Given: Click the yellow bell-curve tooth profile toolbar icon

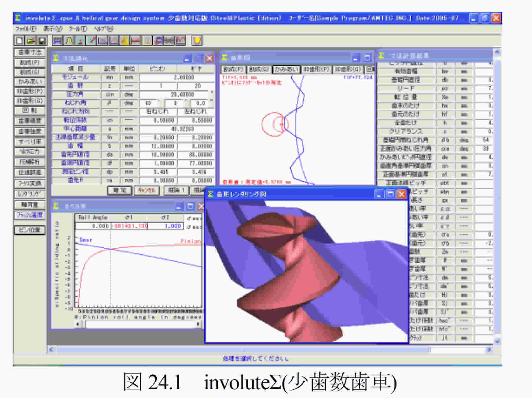Looking at the screenshot, I should 69,40.
